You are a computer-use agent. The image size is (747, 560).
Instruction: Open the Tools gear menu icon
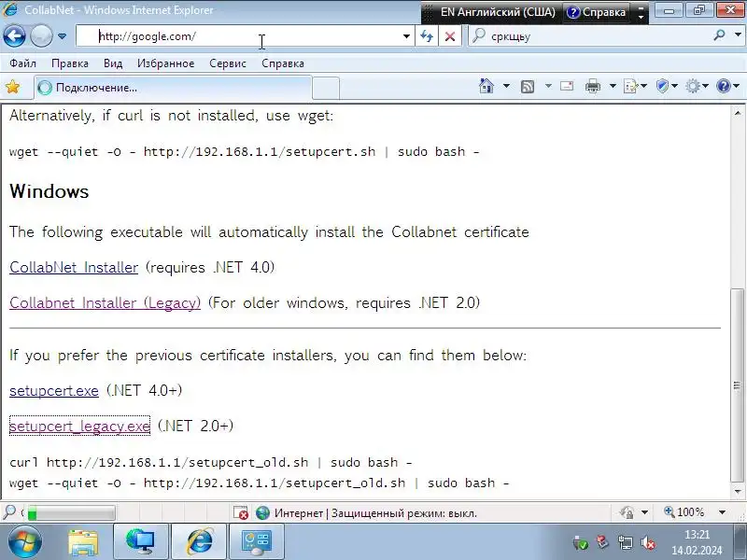[x=697, y=86]
